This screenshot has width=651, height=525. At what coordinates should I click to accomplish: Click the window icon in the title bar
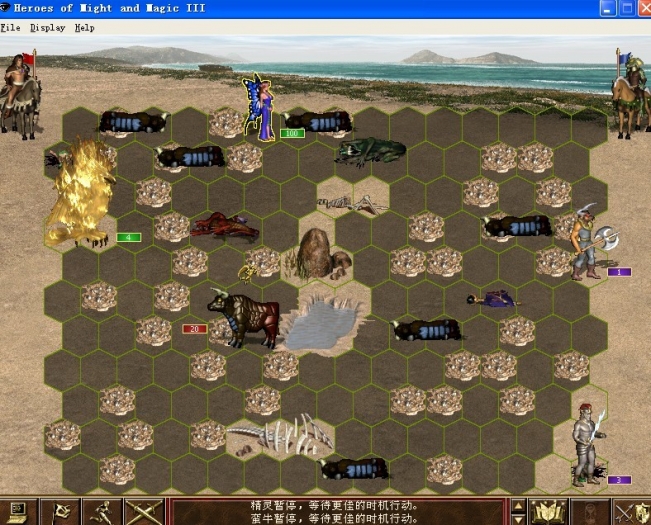[x=5, y=7]
